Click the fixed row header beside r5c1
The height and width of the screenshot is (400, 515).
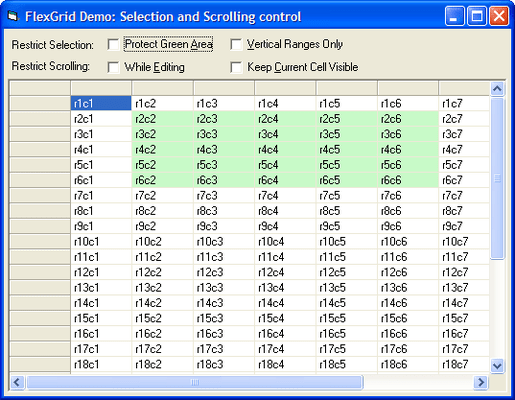[x=40, y=165]
